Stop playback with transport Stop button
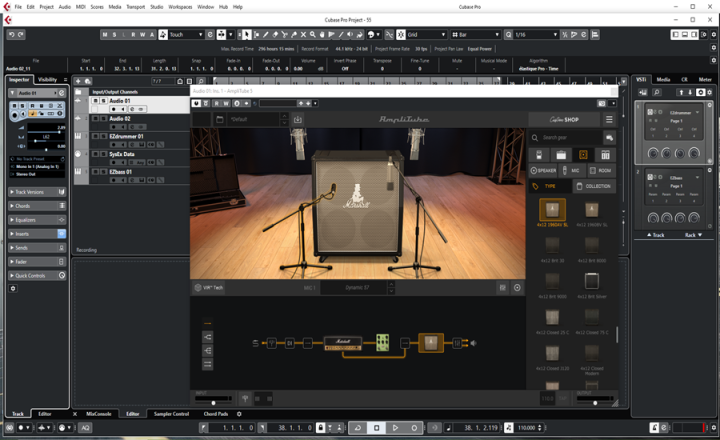The height and width of the screenshot is (440, 720). pyautogui.click(x=377, y=428)
